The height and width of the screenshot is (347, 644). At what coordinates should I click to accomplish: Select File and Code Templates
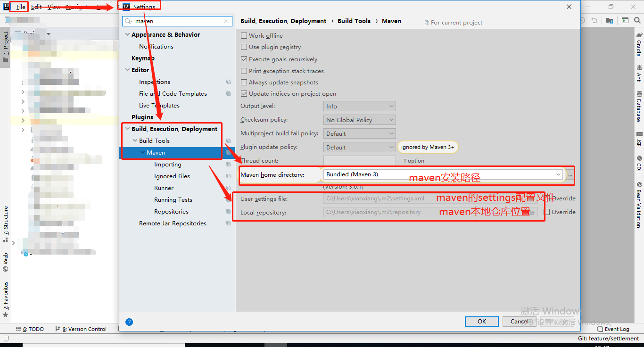[x=173, y=94]
